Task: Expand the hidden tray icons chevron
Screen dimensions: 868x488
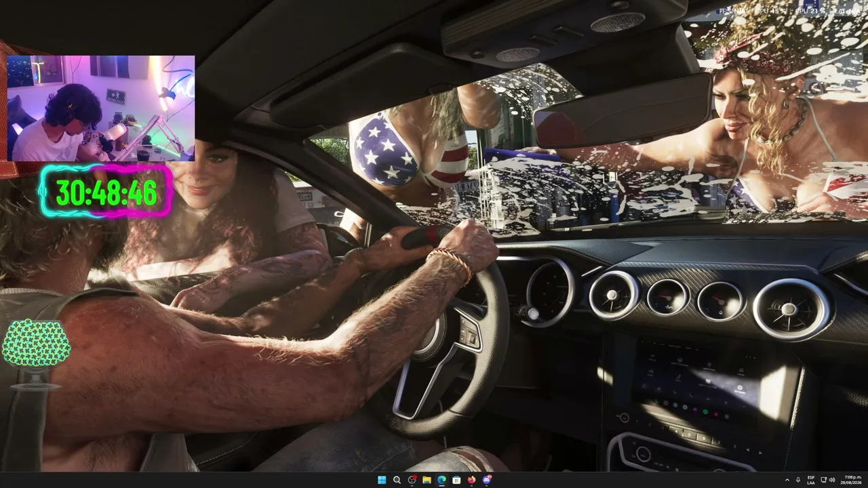Action: coord(787,480)
